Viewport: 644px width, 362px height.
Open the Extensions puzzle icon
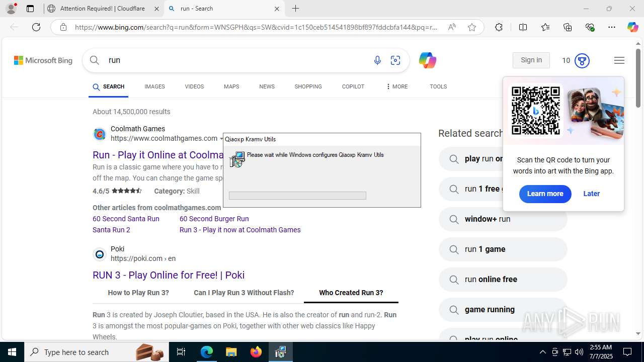pyautogui.click(x=499, y=27)
